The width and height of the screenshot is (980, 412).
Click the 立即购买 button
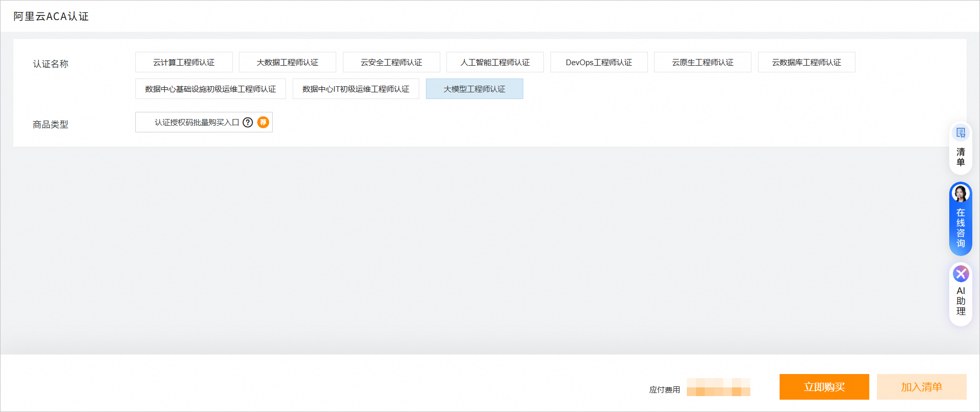[x=824, y=387]
